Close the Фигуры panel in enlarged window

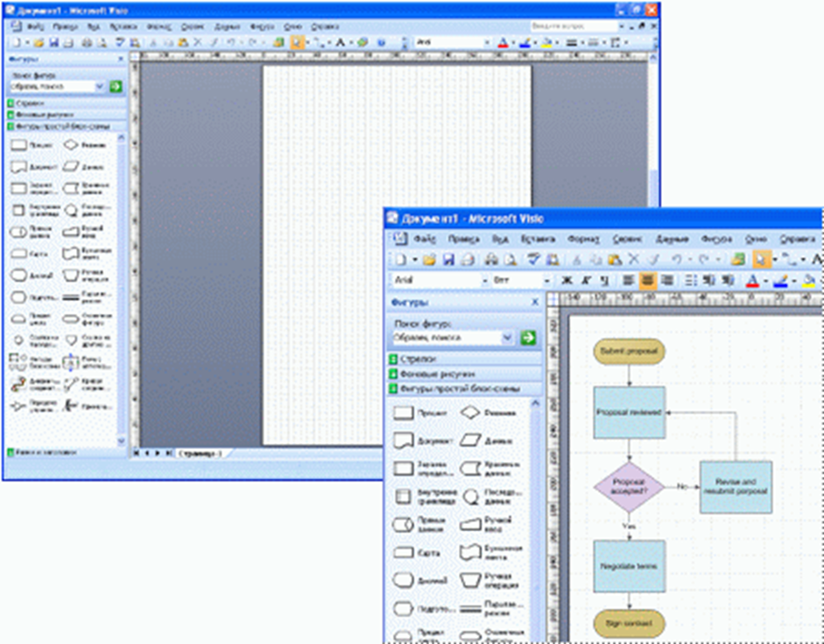tap(535, 302)
